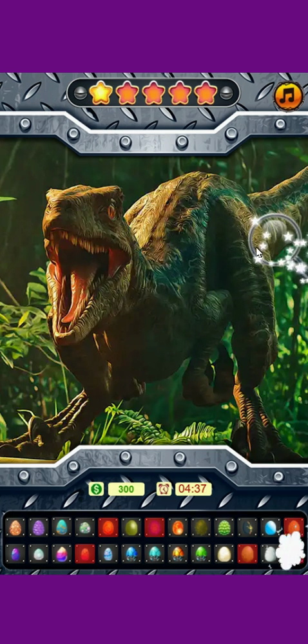Click the green dollar coin icon
This screenshot has height=644, width=308.
[96, 489]
